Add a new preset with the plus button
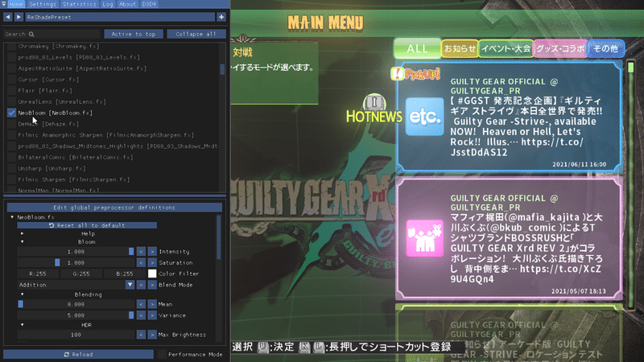Screen dimensions: 644x362 221,17
